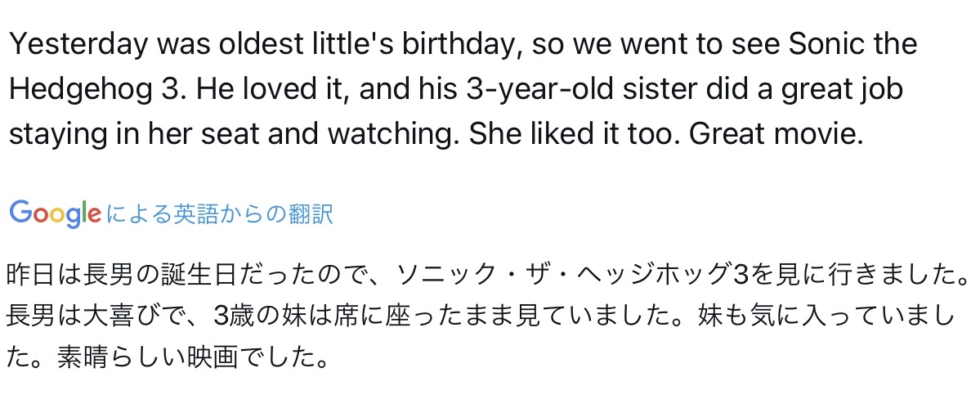Click the "Hedgehog 3." text
The height and width of the screenshot is (404, 980).
click(x=88, y=88)
